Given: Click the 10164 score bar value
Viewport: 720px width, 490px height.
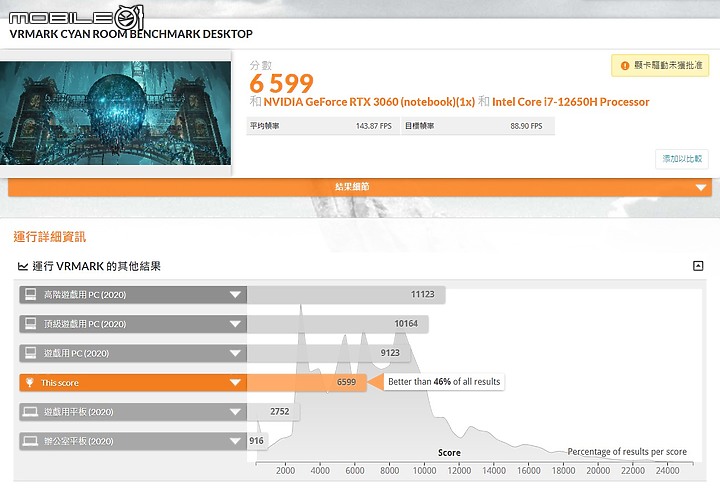Looking at the screenshot, I should point(406,324).
